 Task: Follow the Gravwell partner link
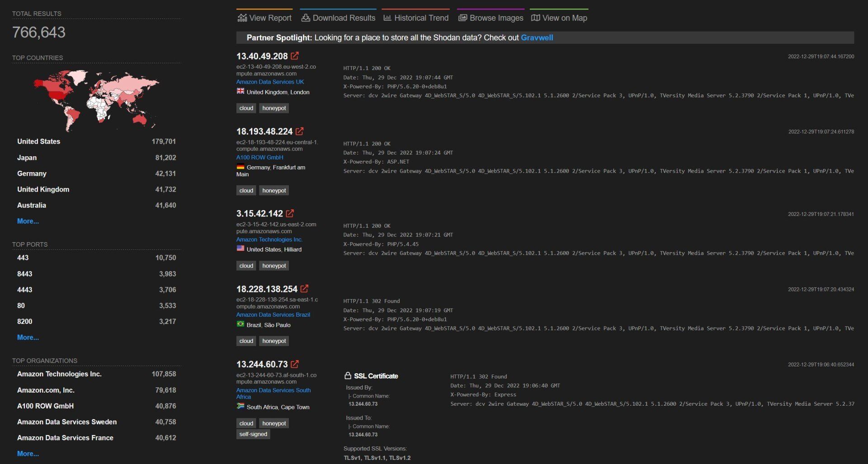537,37
